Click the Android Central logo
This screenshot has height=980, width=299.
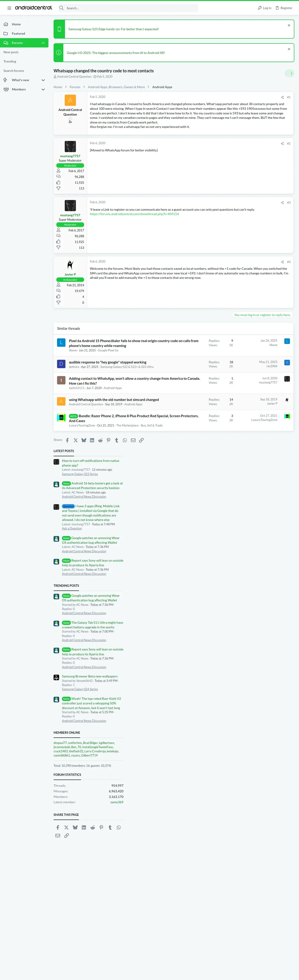point(34,8)
